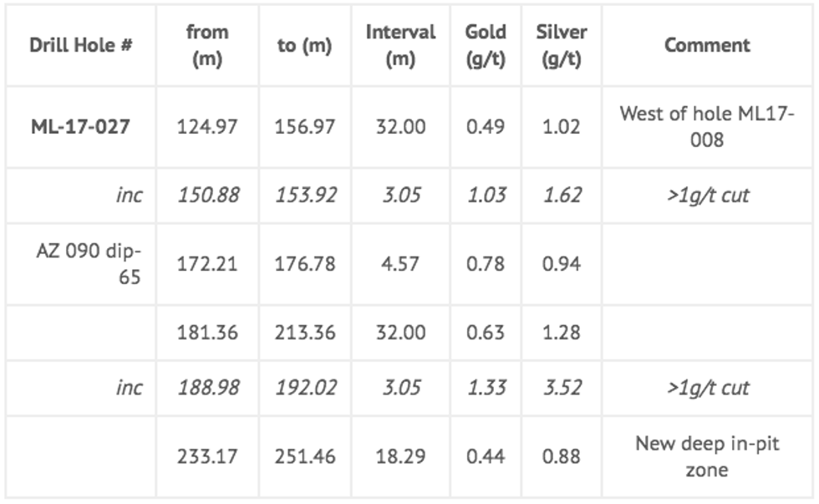819x504 pixels.
Task: Select the Comment column header
Action: [707, 45]
